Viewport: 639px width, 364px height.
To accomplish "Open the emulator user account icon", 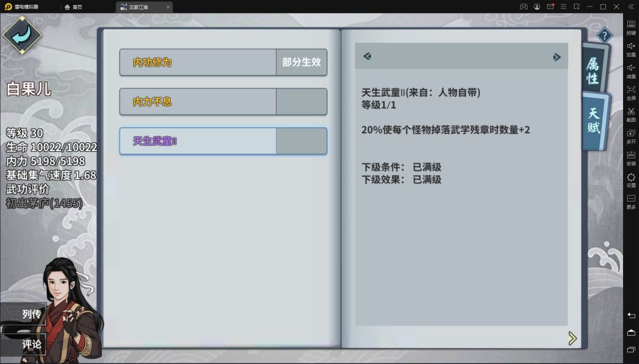I will [537, 6].
